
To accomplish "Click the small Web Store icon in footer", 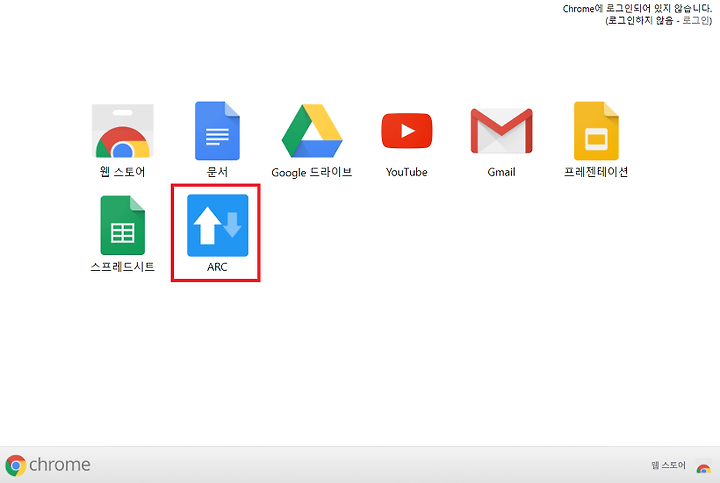I will click(x=703, y=466).
